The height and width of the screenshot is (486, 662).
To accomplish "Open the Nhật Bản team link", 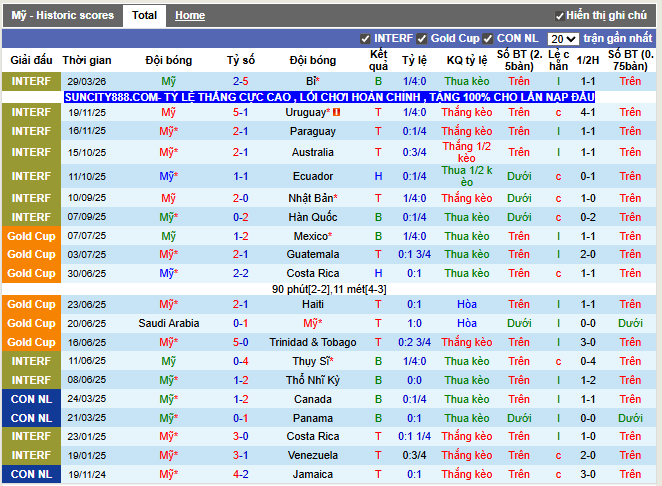I will (312, 198).
